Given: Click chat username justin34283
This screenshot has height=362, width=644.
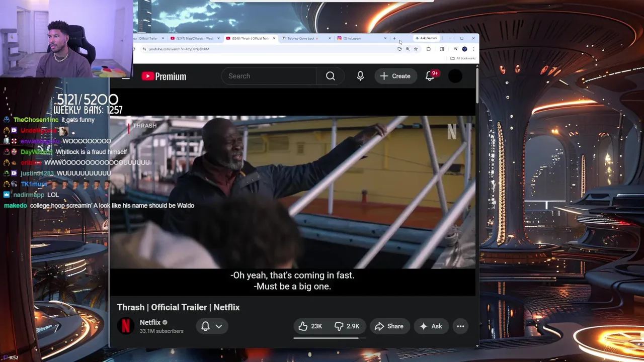Looking at the screenshot, I should [37, 173].
